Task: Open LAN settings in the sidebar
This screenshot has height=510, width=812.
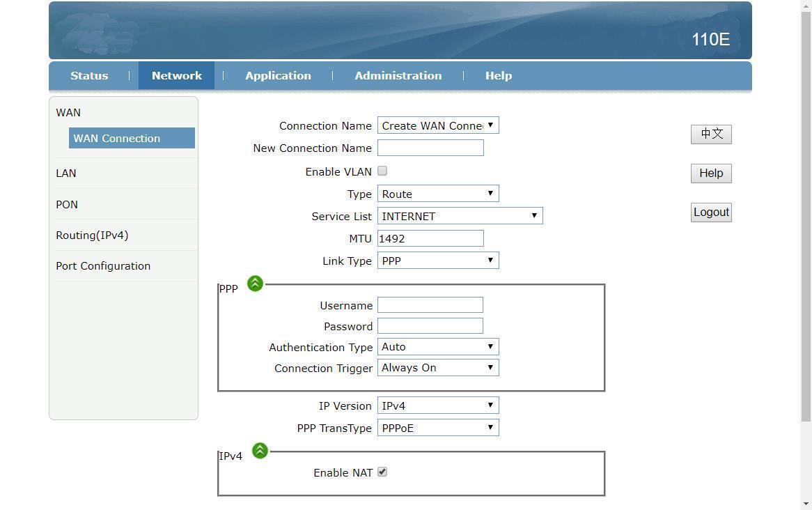Action: pos(65,173)
